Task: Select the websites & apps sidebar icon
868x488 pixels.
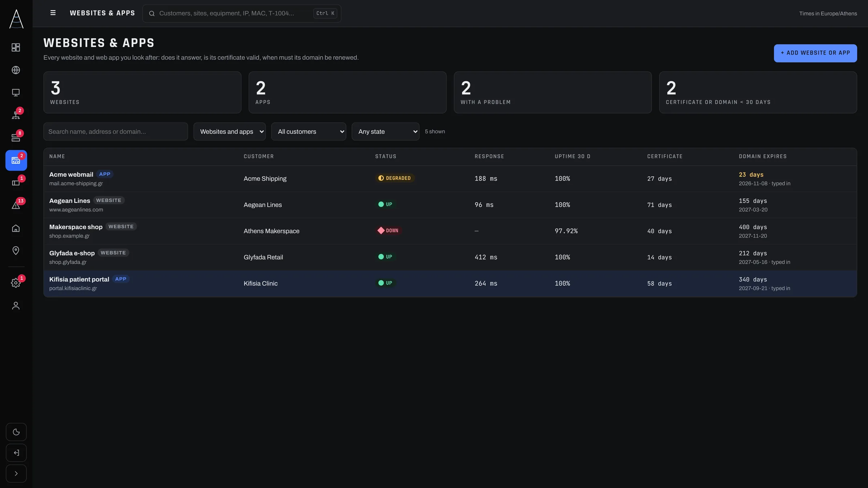Action: [x=16, y=160]
